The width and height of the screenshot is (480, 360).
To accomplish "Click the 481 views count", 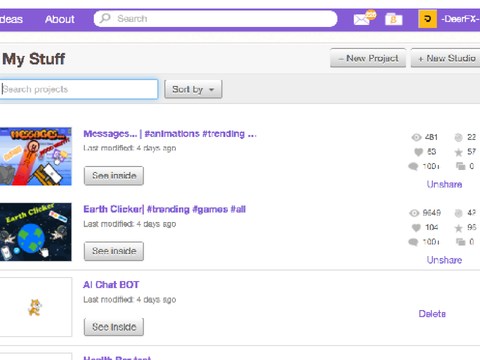I will [x=431, y=137].
